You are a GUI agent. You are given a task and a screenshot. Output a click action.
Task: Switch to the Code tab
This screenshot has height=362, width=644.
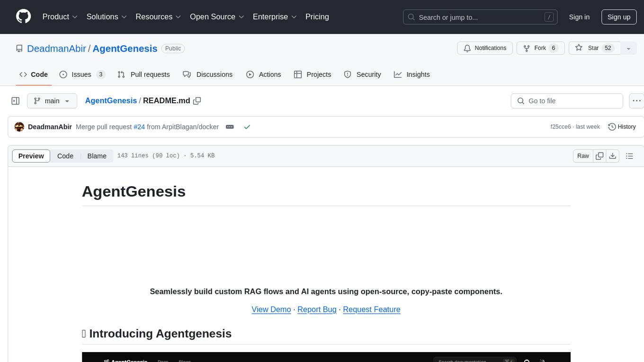tap(34, 74)
